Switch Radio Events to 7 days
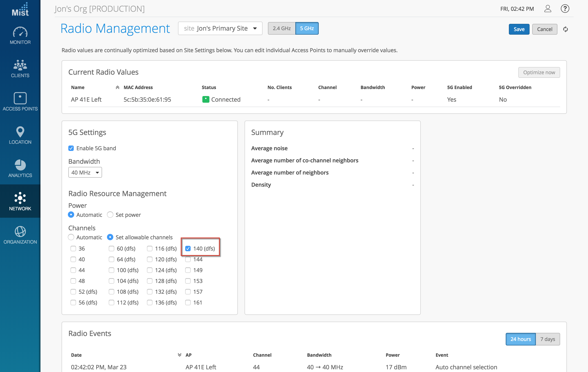Image resolution: width=588 pixels, height=372 pixels. [548, 339]
